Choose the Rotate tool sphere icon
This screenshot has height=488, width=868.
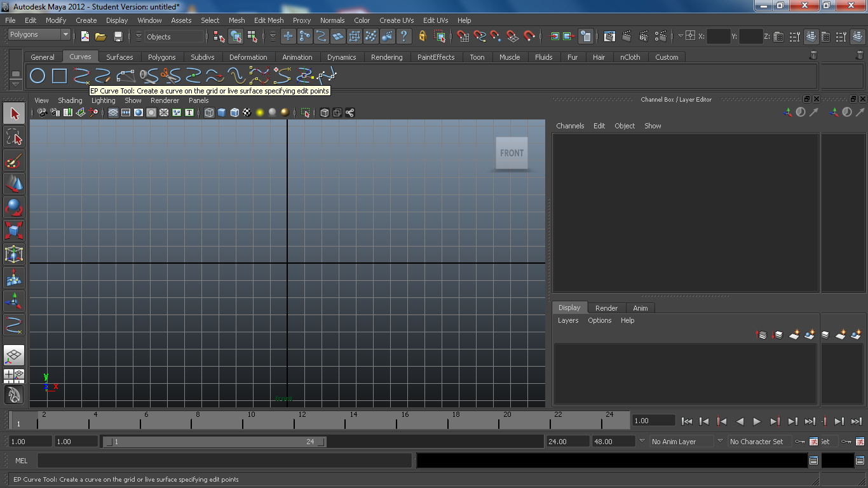pos(14,207)
